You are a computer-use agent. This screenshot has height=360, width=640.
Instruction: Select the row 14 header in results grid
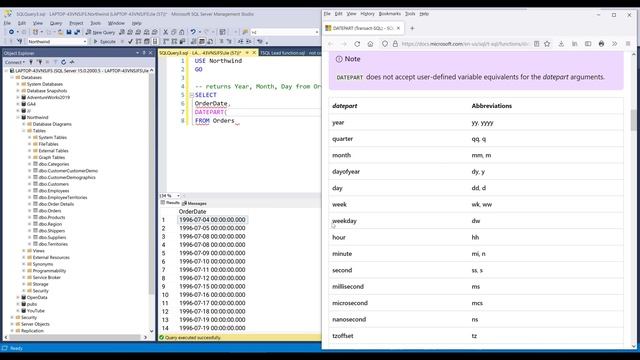pos(165,328)
